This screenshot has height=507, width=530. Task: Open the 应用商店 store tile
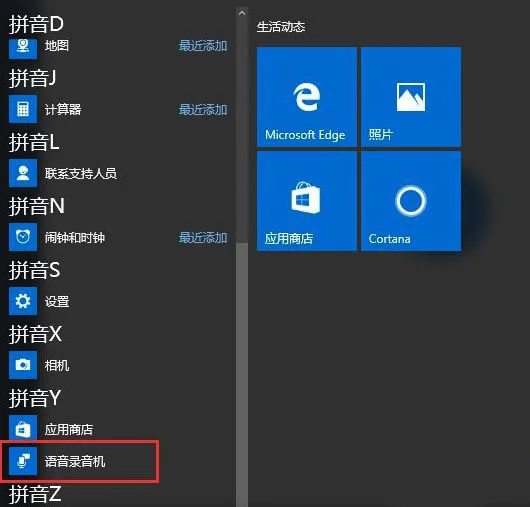[307, 201]
